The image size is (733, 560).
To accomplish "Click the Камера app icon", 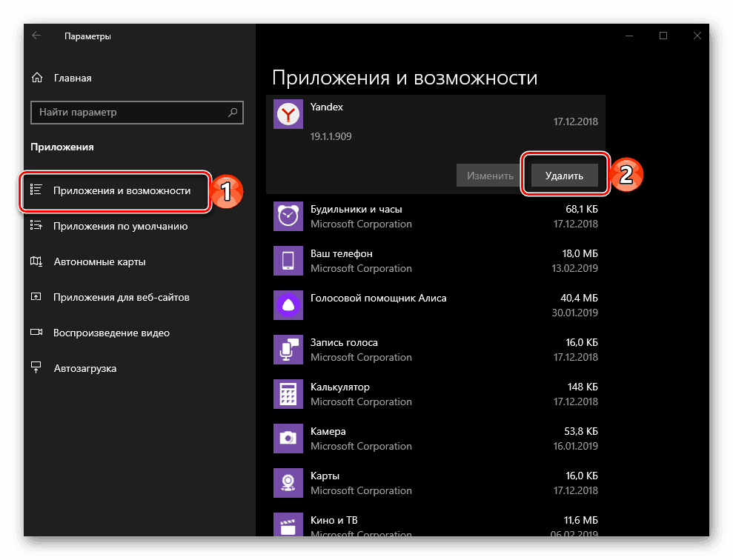I will (x=288, y=439).
